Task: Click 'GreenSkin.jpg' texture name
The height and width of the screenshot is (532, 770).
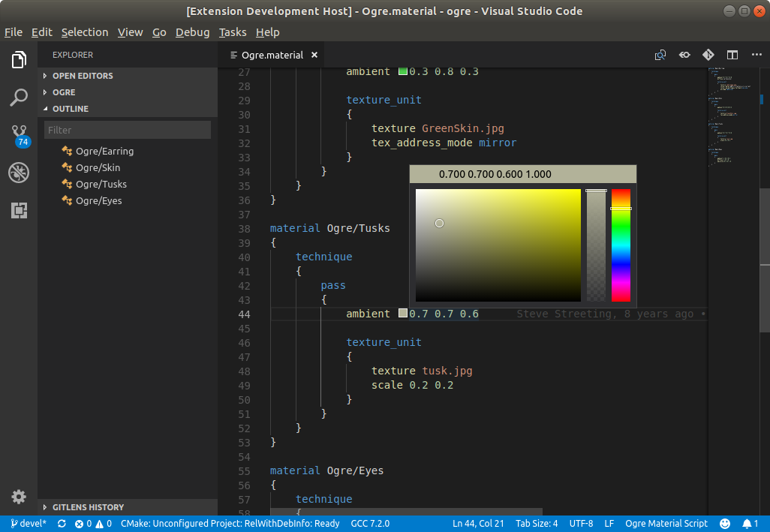Action: point(463,128)
